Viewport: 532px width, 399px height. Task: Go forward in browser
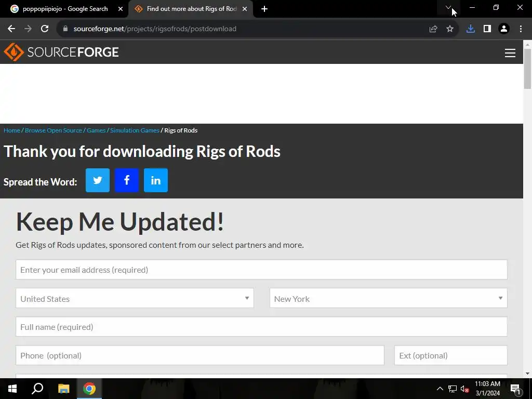point(28,29)
